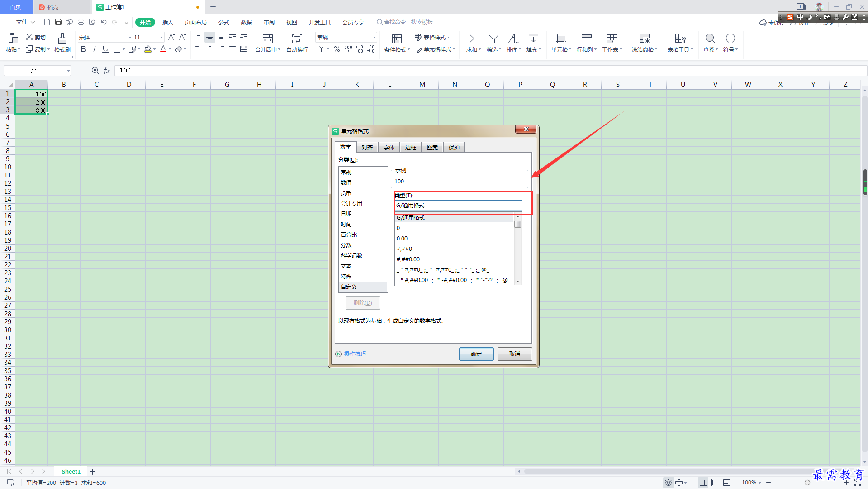Expand the font color dropdown arrow
868x489 pixels.
pos(170,49)
